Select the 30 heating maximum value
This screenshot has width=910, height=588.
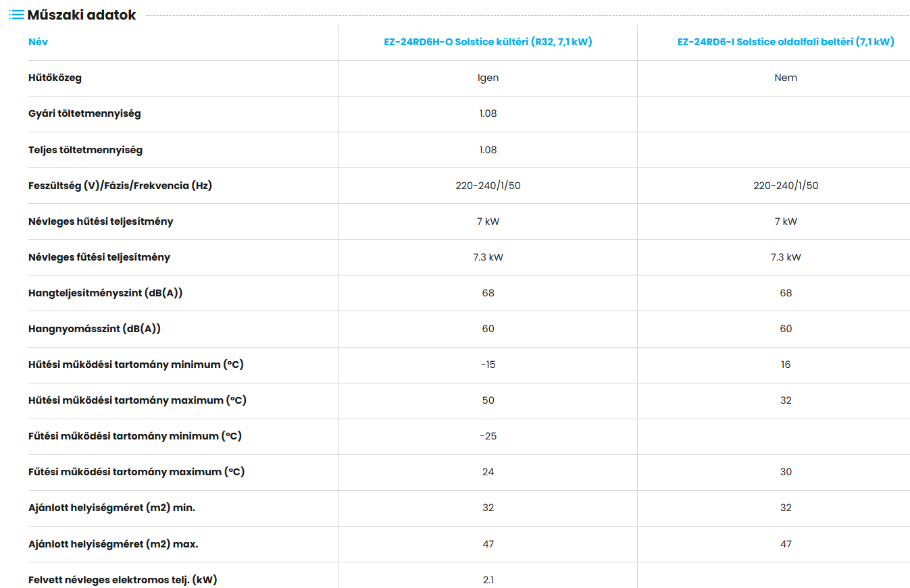(x=786, y=472)
